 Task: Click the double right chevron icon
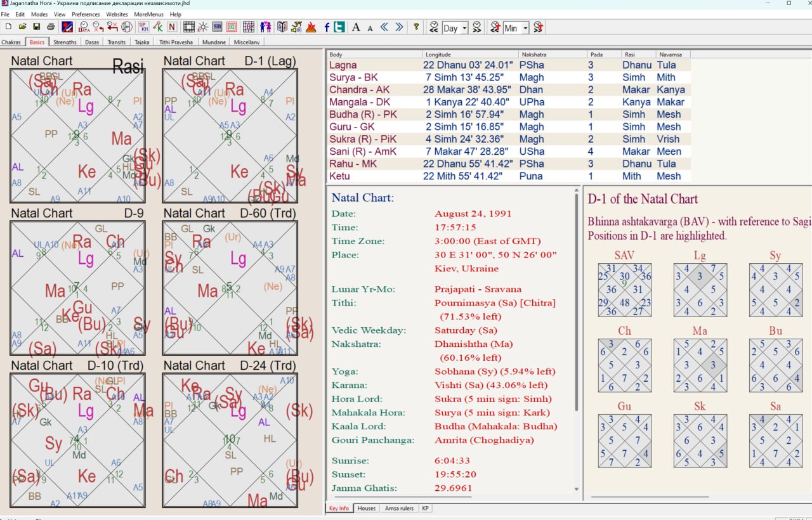tap(399, 27)
